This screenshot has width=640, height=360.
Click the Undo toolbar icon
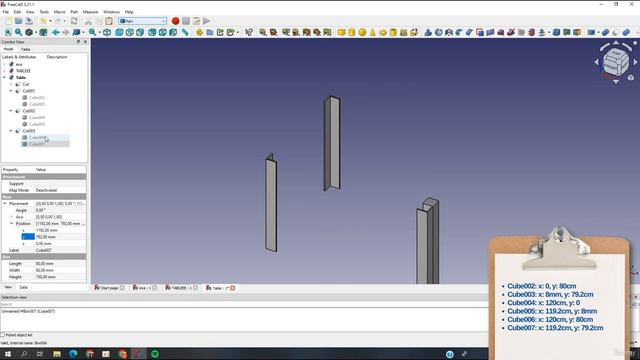click(x=43, y=21)
